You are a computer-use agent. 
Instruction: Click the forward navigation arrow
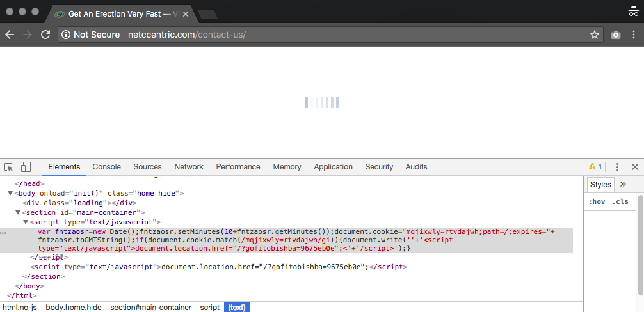pos(28,35)
